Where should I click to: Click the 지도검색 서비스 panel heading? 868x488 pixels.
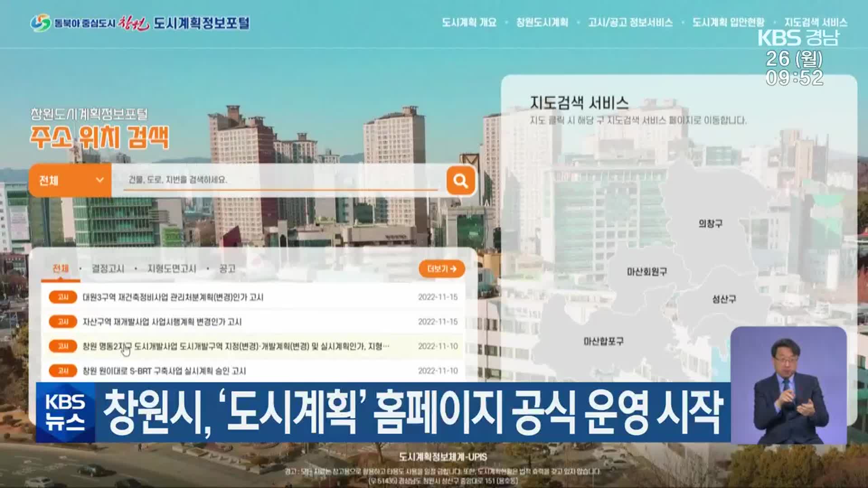579,103
